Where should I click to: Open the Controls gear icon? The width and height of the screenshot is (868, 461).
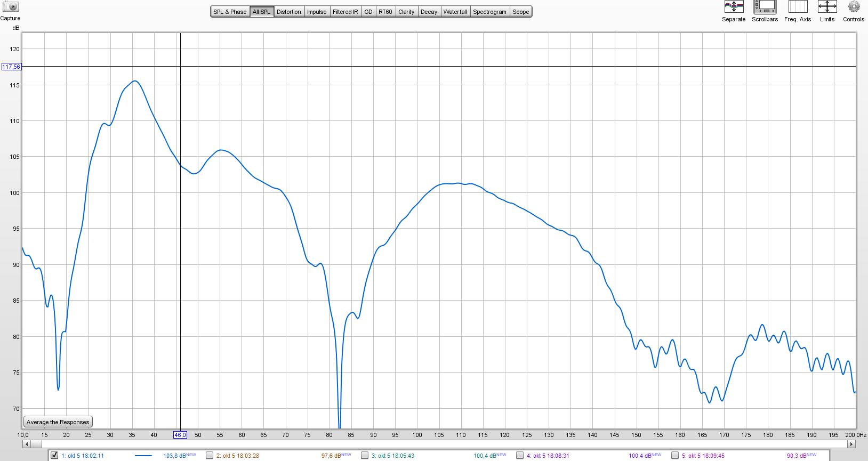pos(854,7)
